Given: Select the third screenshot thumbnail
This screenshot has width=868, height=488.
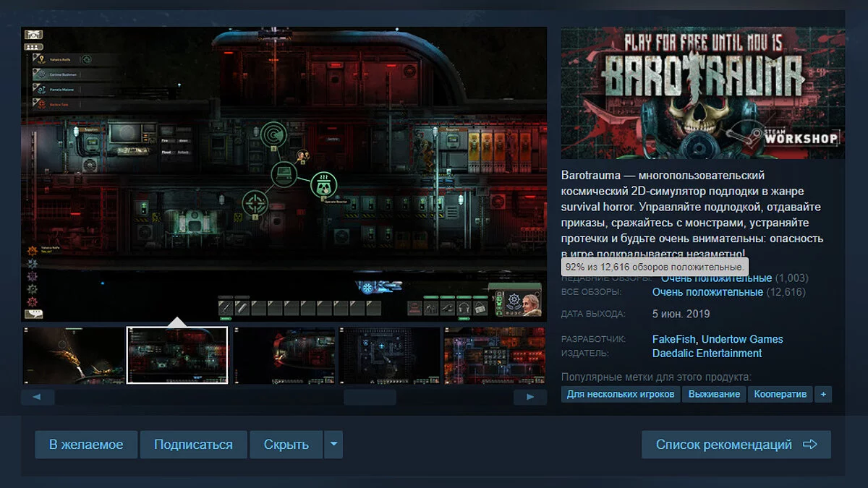Looking at the screenshot, I should [x=284, y=355].
